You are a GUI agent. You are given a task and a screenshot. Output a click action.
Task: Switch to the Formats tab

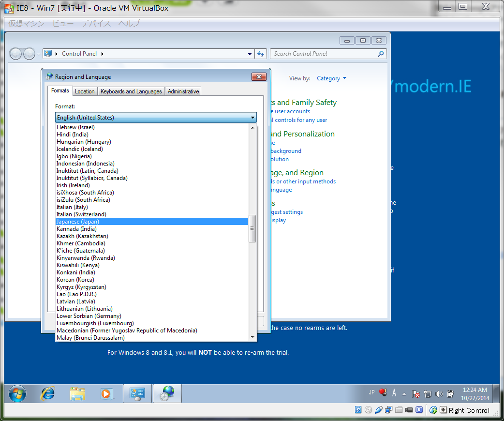tap(60, 90)
